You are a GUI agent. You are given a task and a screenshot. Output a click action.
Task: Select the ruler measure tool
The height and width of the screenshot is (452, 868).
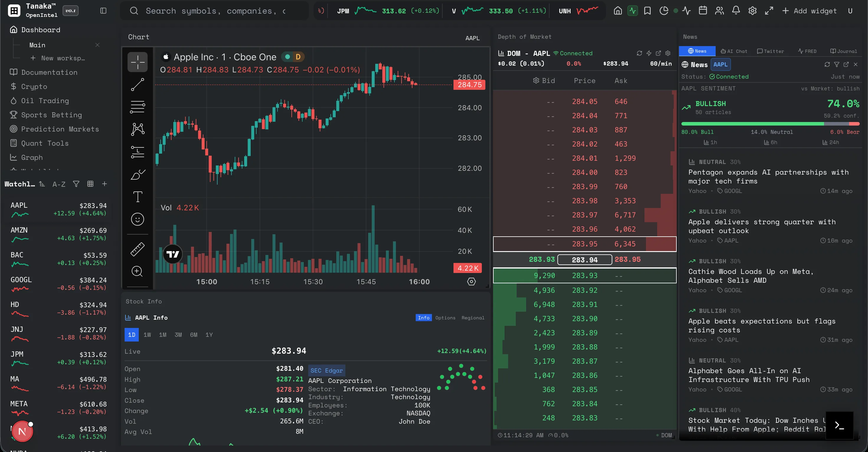[x=138, y=249]
